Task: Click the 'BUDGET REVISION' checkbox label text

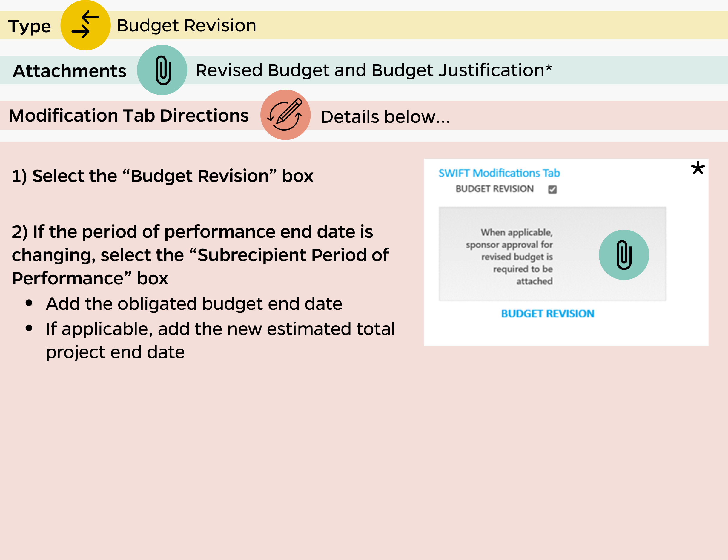Action: pos(494,189)
